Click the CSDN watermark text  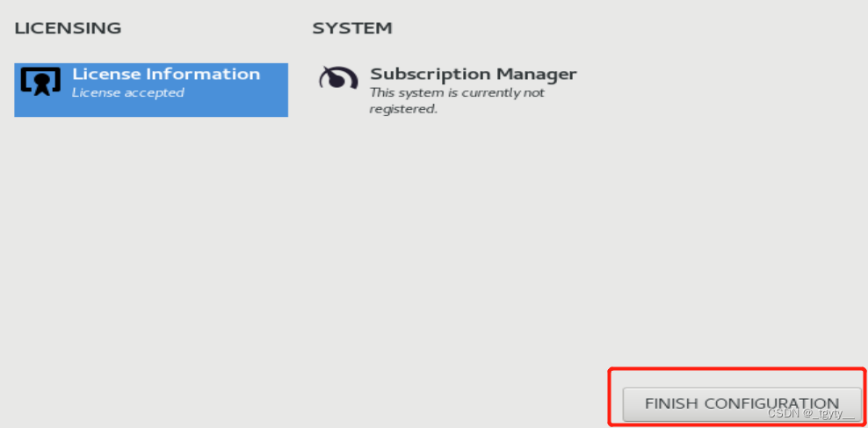coord(809,414)
